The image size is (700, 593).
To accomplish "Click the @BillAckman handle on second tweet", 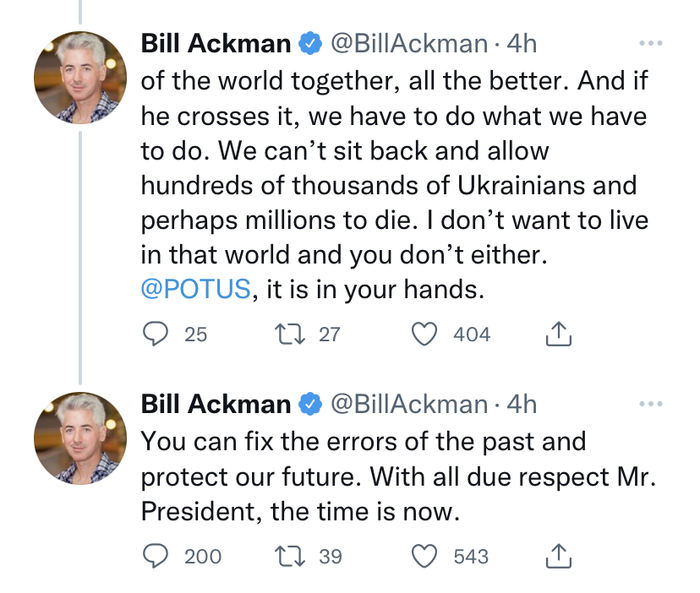I will [x=408, y=405].
